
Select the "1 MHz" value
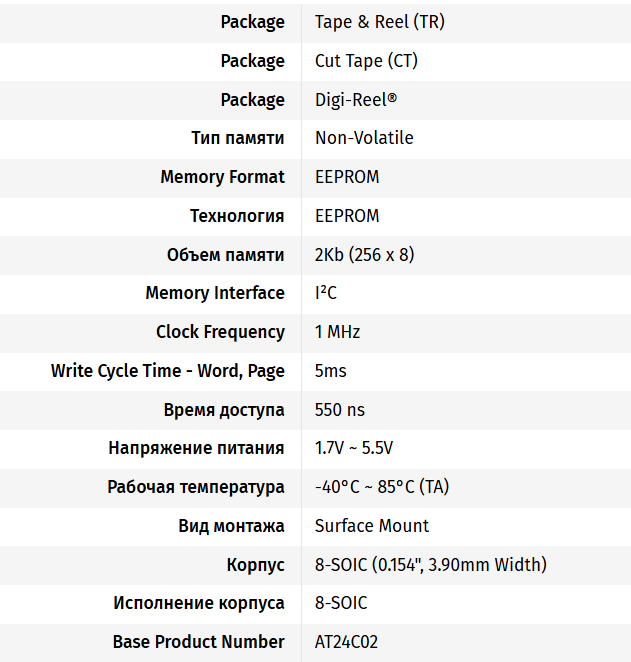(x=337, y=332)
